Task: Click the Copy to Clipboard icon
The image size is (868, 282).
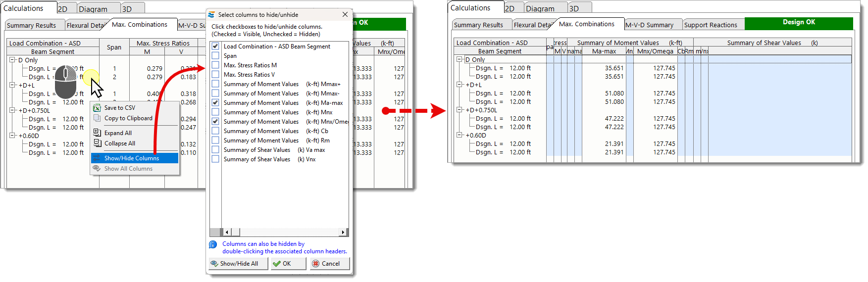Action: pyautogui.click(x=97, y=118)
